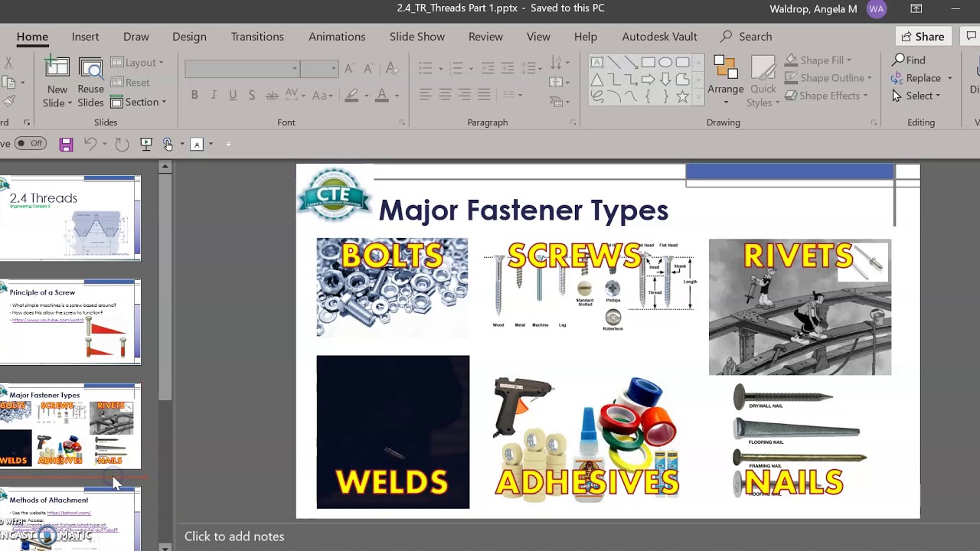This screenshot has height=551, width=980.
Task: Select the Major Fastener Types thumbnail
Action: [x=70, y=426]
